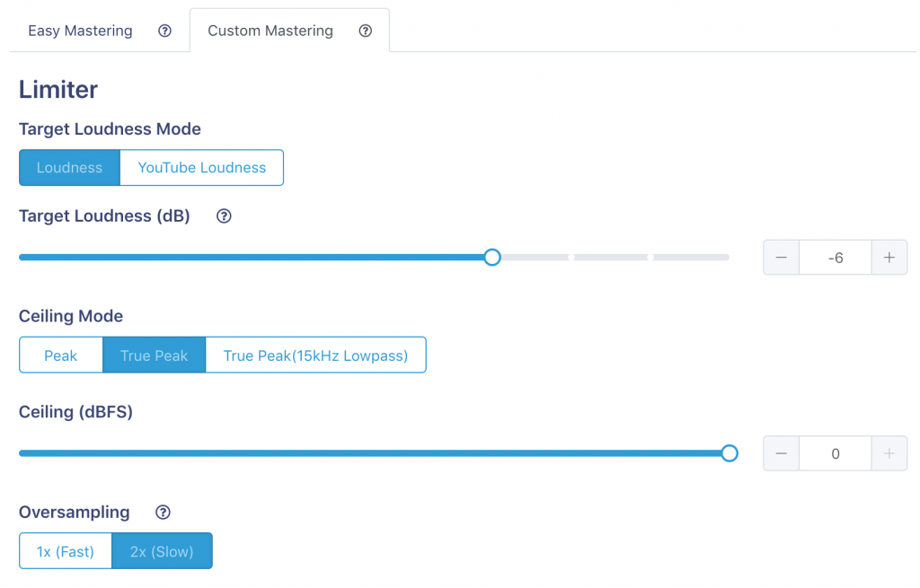The height and width of the screenshot is (588, 920).
Task: Open help icon beside Custom Mastering tab
Action: [366, 31]
